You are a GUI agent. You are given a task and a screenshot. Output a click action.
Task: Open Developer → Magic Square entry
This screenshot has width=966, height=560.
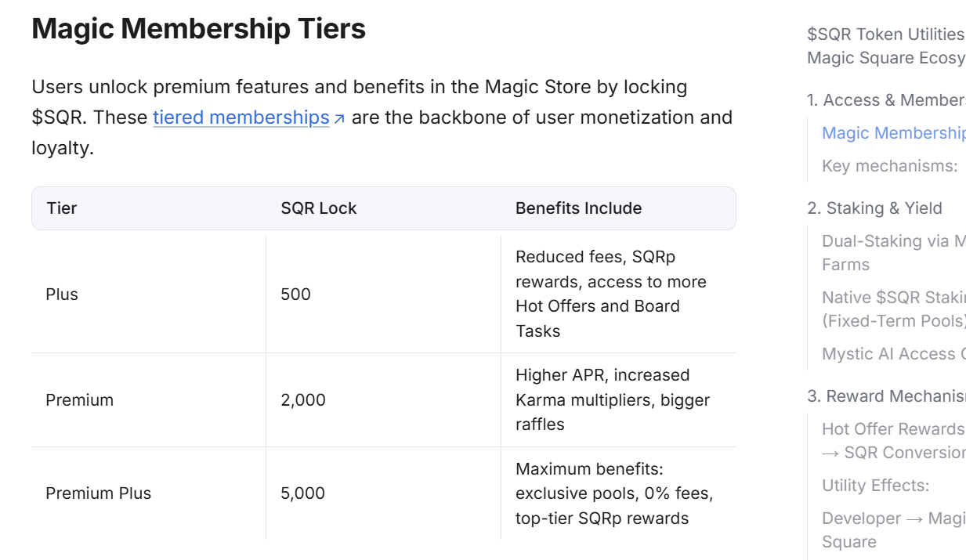coord(893,530)
